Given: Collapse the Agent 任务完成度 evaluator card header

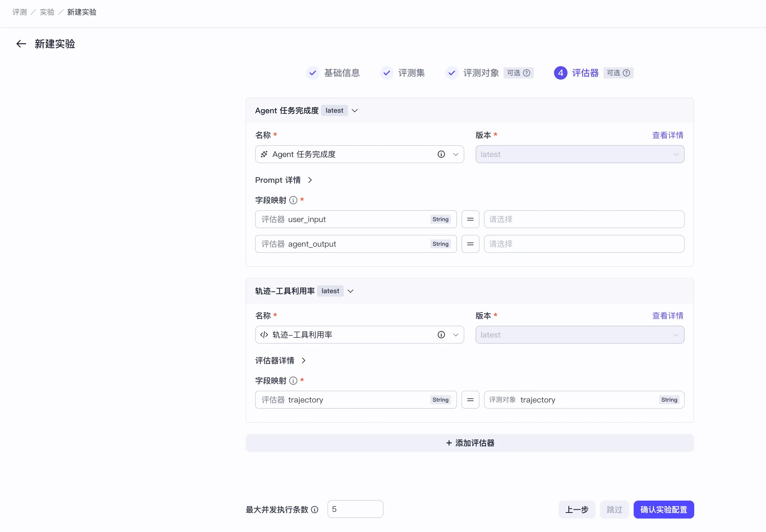Looking at the screenshot, I should point(355,111).
